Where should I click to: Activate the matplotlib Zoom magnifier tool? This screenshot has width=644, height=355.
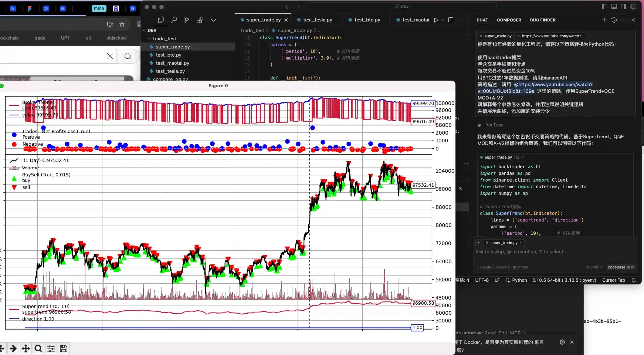38,348
